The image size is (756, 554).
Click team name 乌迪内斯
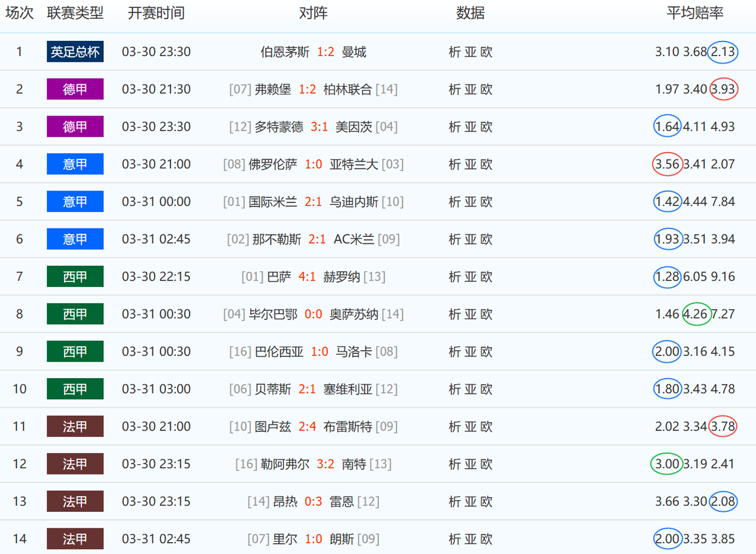(x=354, y=202)
